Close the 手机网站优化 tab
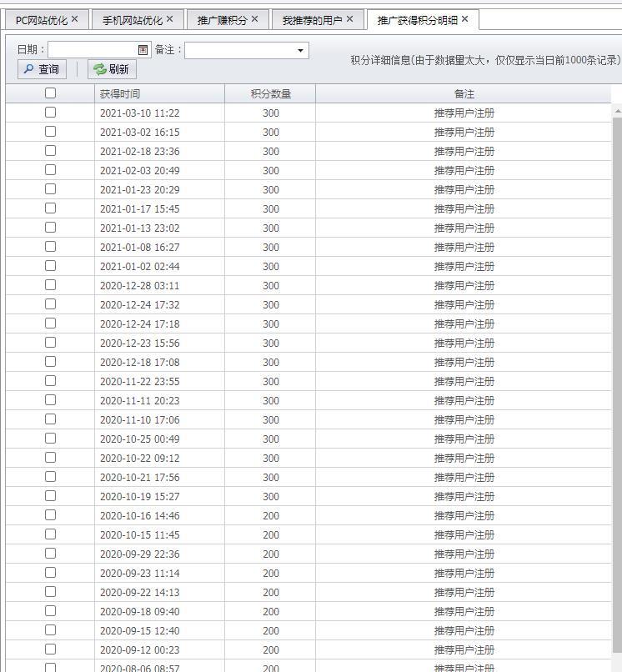This screenshot has width=622, height=672. click(x=170, y=19)
